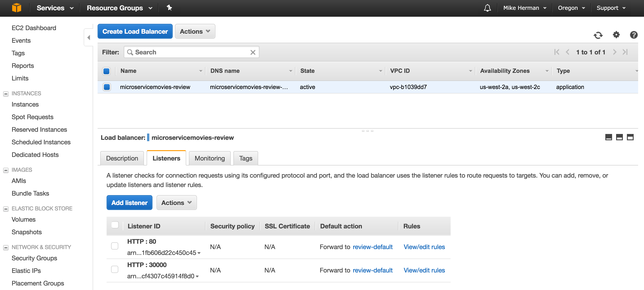Refresh the load balancer list
Screen dimensions: 644x290
tap(598, 35)
